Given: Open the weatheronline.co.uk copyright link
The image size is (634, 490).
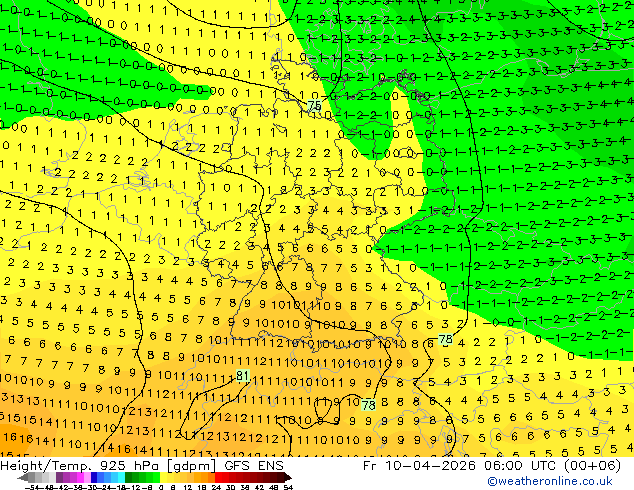Looking at the screenshot, I should coord(550,481).
